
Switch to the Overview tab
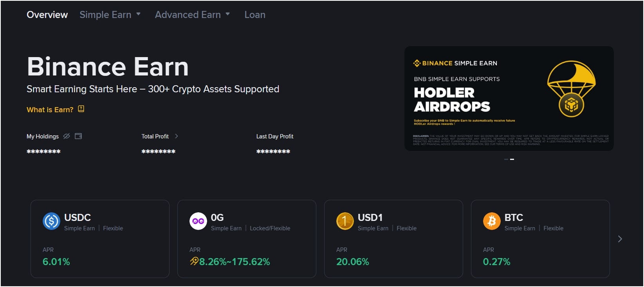point(47,14)
